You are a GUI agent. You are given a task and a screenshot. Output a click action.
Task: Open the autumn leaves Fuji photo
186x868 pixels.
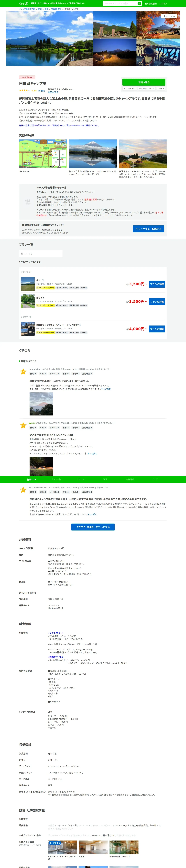coord(158,25)
